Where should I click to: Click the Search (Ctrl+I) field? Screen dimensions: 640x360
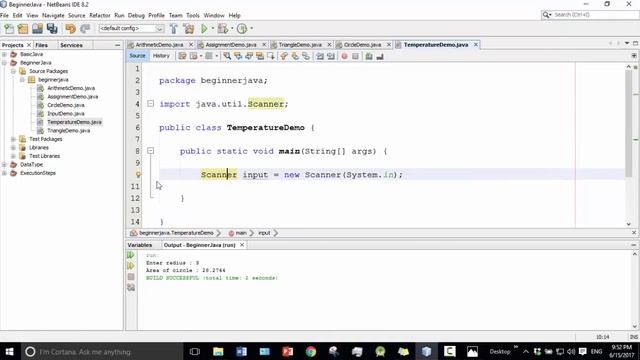click(x=590, y=15)
